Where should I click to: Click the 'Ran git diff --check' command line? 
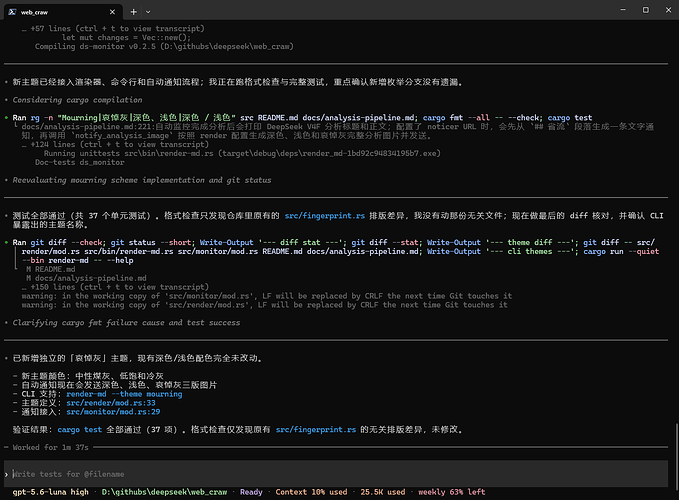pyautogui.click(x=333, y=242)
